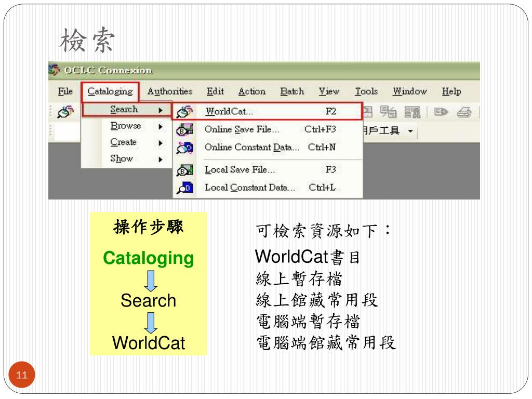Viewport: 532px width, 399px height.
Task: Click the 戶工具 toolbar label
Action: pyautogui.click(x=381, y=130)
